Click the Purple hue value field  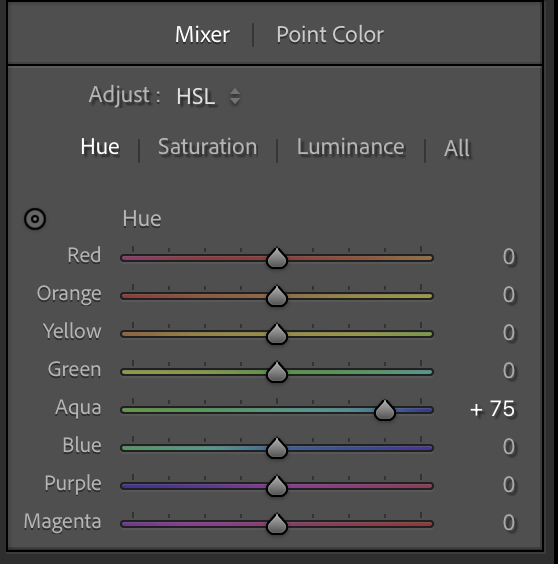coord(509,485)
